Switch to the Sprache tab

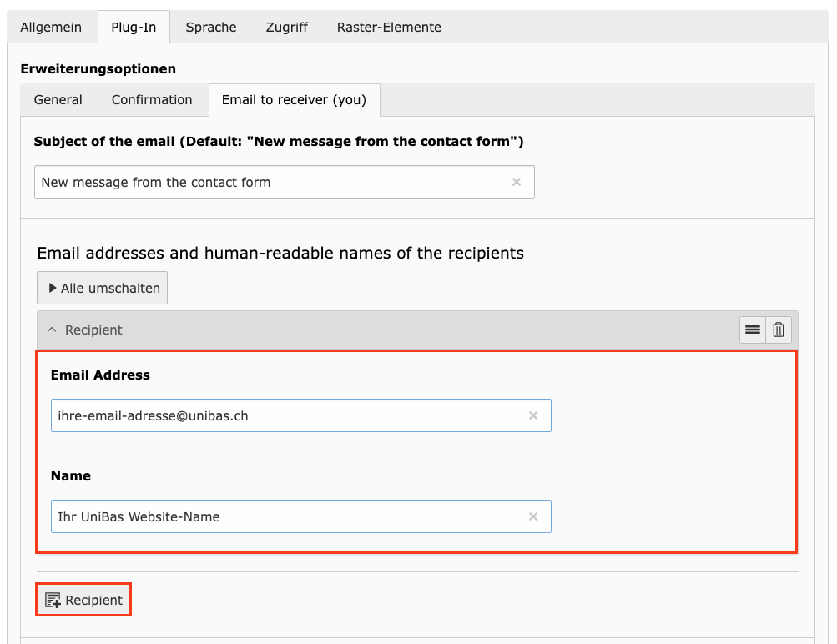(x=210, y=27)
